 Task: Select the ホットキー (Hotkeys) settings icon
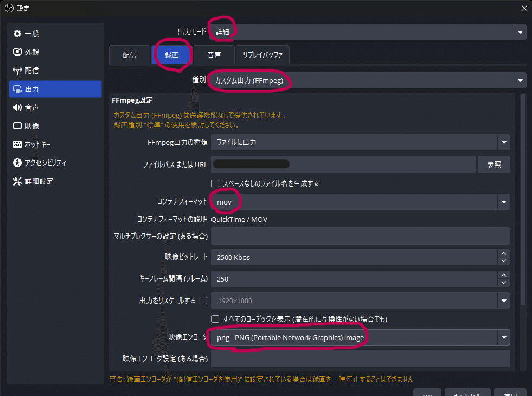pos(33,144)
